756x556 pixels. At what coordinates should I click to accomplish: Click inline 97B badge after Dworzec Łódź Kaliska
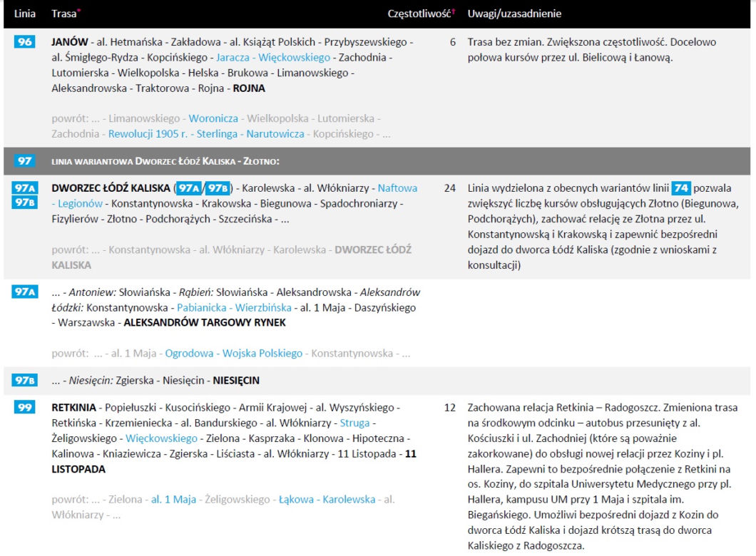point(218,188)
